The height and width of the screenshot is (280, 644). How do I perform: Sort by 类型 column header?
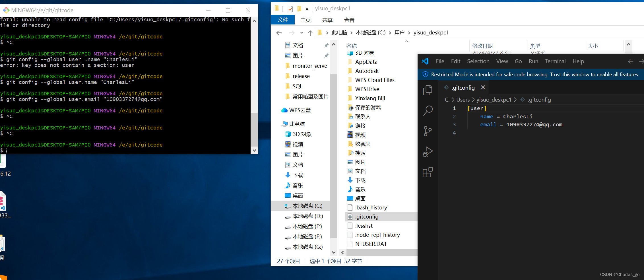pos(535,46)
